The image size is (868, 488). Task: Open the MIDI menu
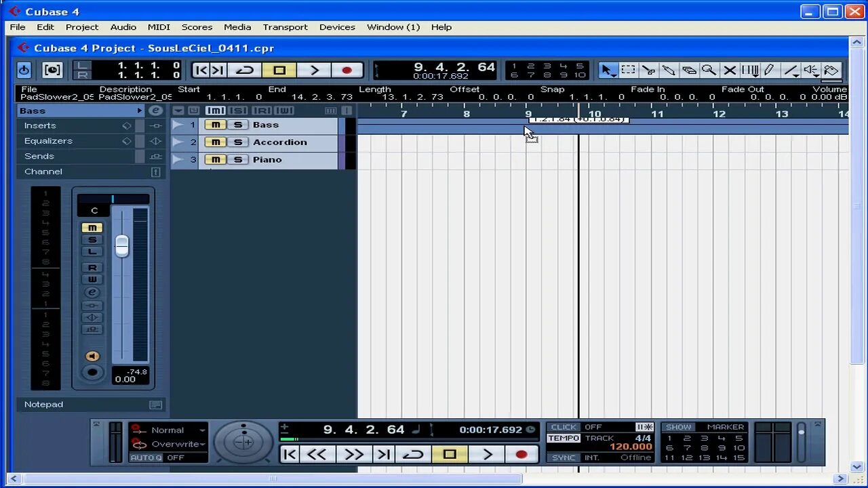(159, 27)
